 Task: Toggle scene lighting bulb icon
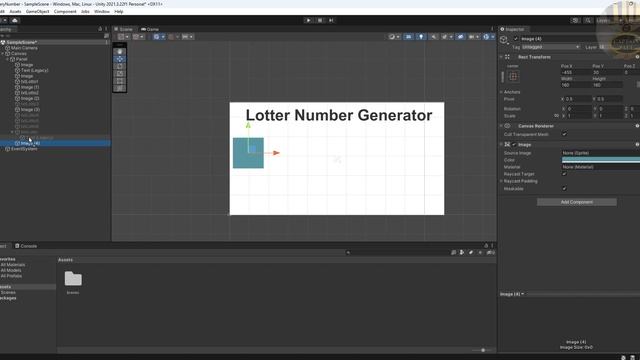click(x=421, y=37)
